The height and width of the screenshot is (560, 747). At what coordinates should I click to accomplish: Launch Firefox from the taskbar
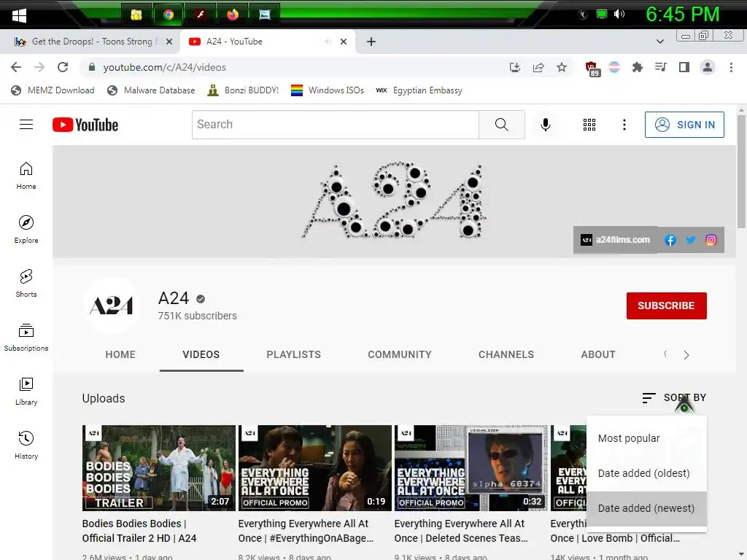[x=233, y=15]
